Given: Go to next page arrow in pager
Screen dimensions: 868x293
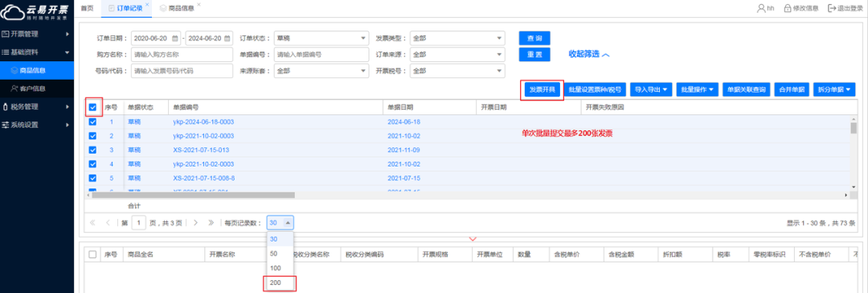Looking at the screenshot, I should 195,222.
